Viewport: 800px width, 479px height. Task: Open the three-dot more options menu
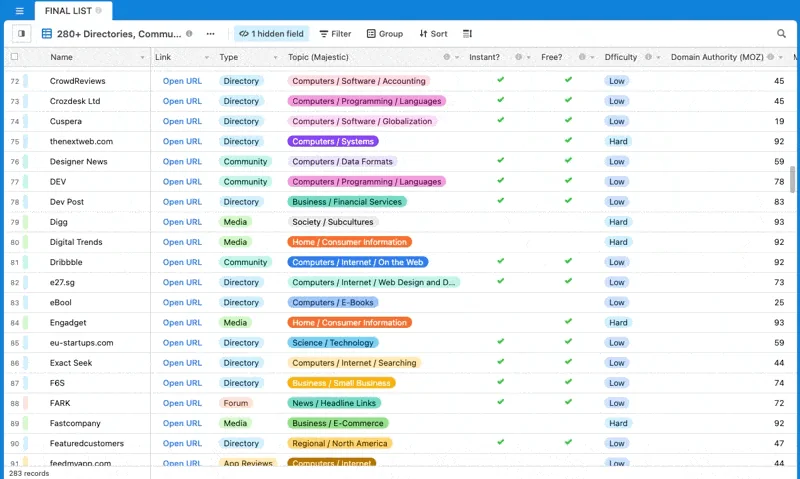(210, 34)
